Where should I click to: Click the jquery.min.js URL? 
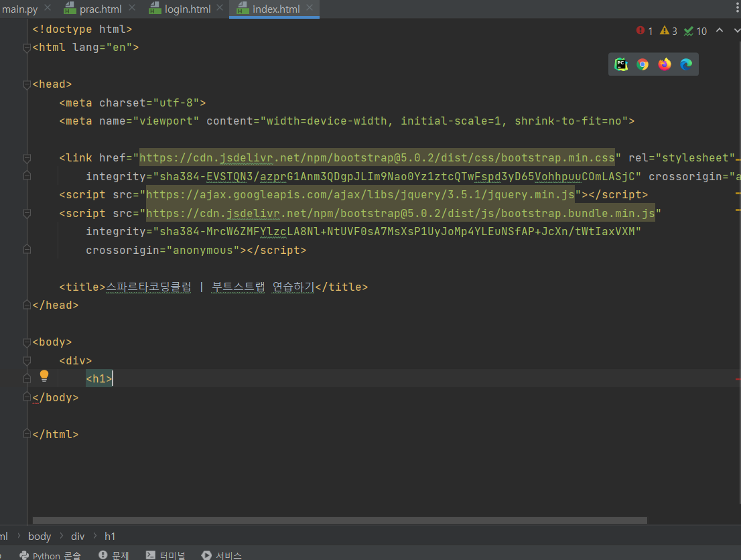(x=360, y=195)
